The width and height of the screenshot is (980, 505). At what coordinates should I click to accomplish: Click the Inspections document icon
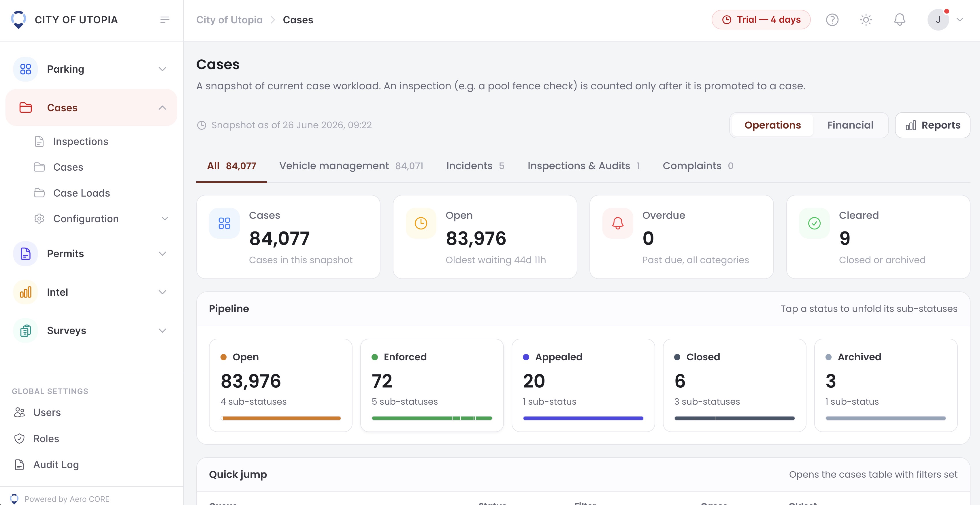point(39,142)
